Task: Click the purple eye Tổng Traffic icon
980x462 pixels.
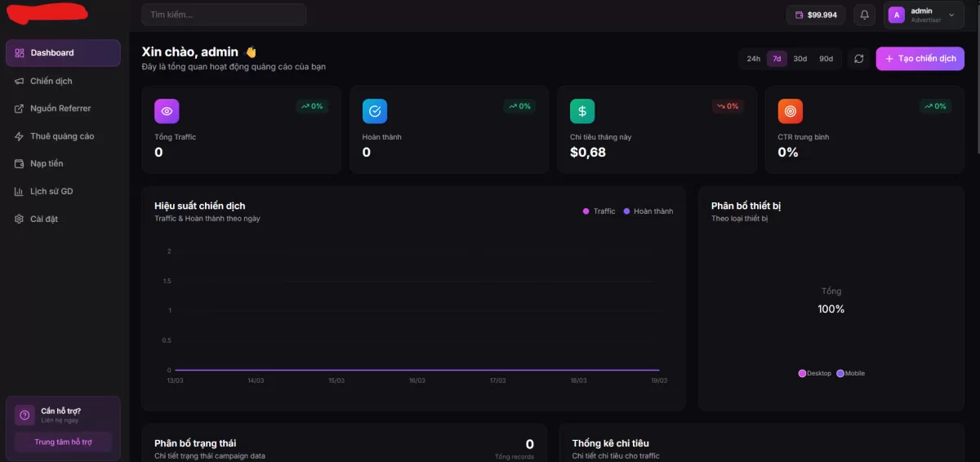Action: [167, 111]
